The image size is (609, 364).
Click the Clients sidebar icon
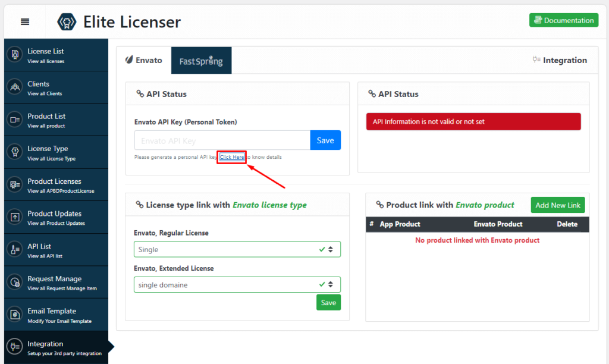click(15, 87)
